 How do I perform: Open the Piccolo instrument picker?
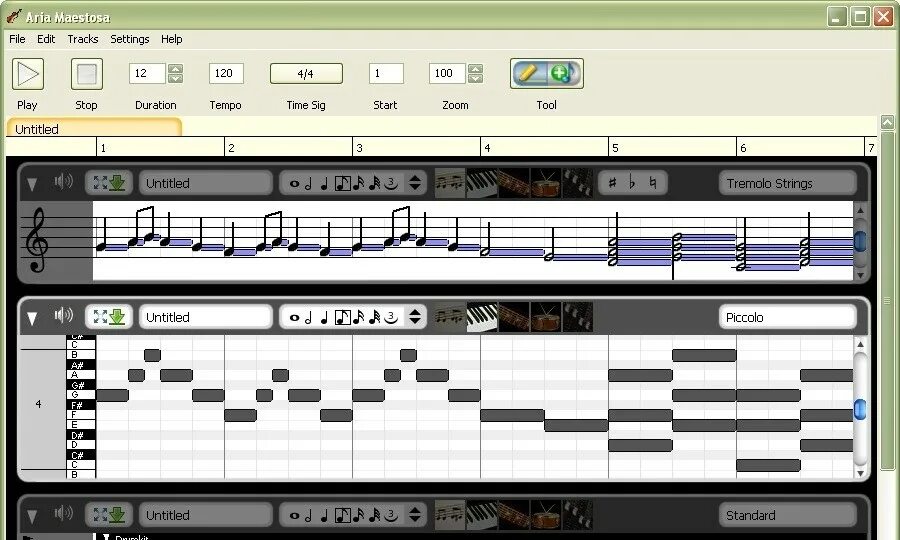pyautogui.click(x=788, y=317)
